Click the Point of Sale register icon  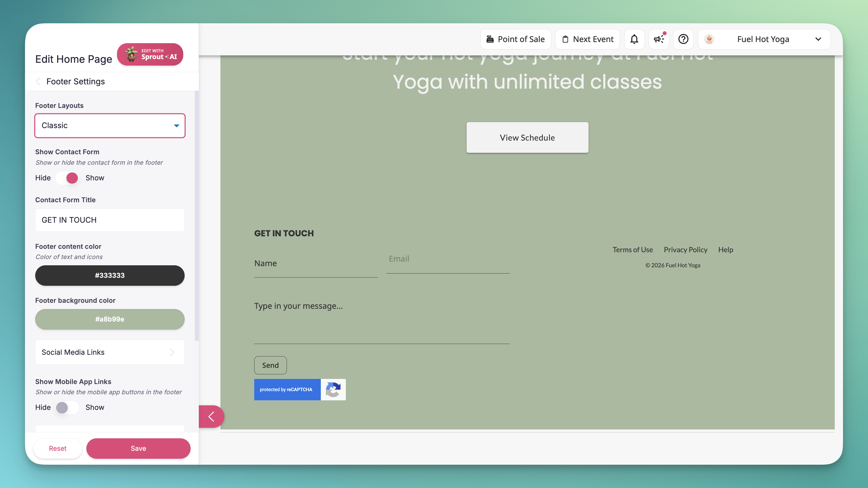(x=490, y=39)
